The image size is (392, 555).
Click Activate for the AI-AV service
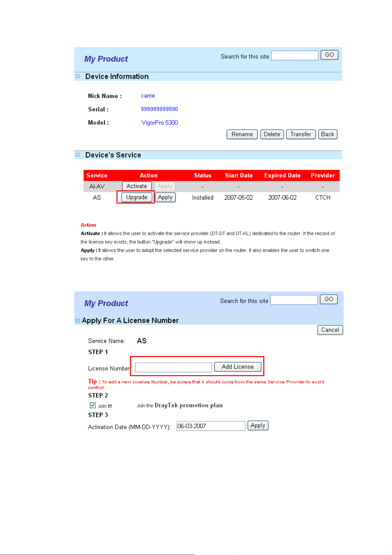(x=137, y=186)
